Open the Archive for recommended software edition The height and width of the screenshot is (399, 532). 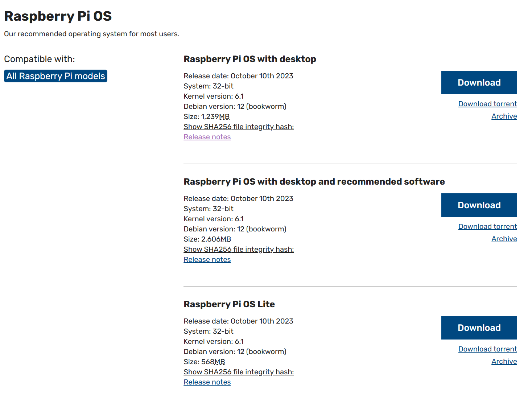(504, 238)
